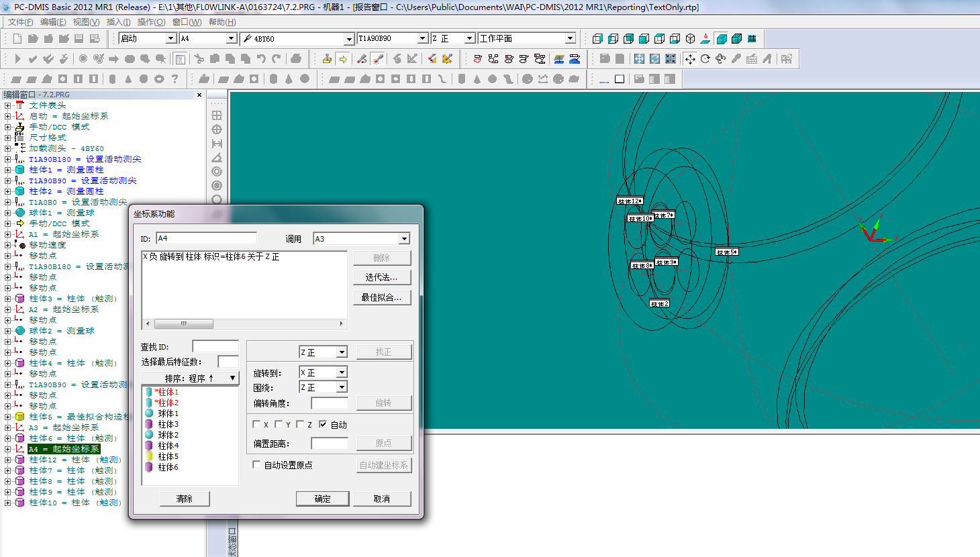Select the translate mode arrows icon
This screenshot has width=980, height=557.
click(690, 59)
